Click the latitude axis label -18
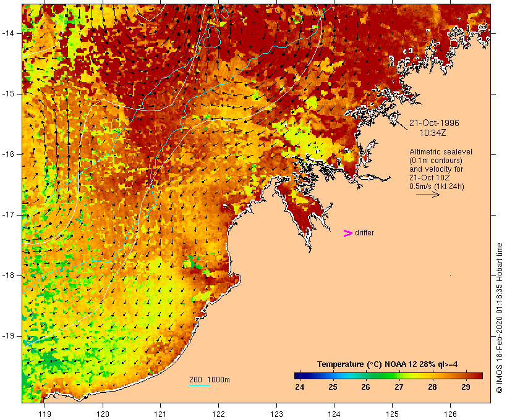Viewport: 507px width, 420px height. [x=8, y=275]
